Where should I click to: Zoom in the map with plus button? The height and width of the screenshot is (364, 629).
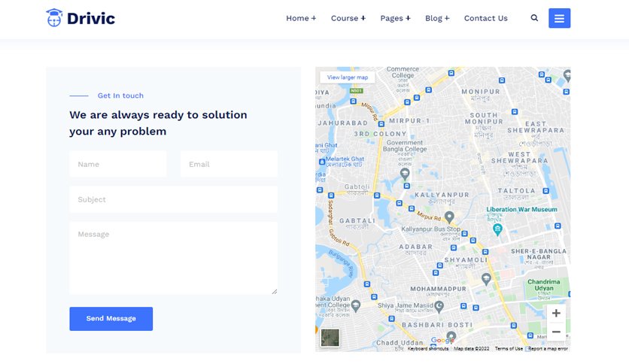[556, 313]
